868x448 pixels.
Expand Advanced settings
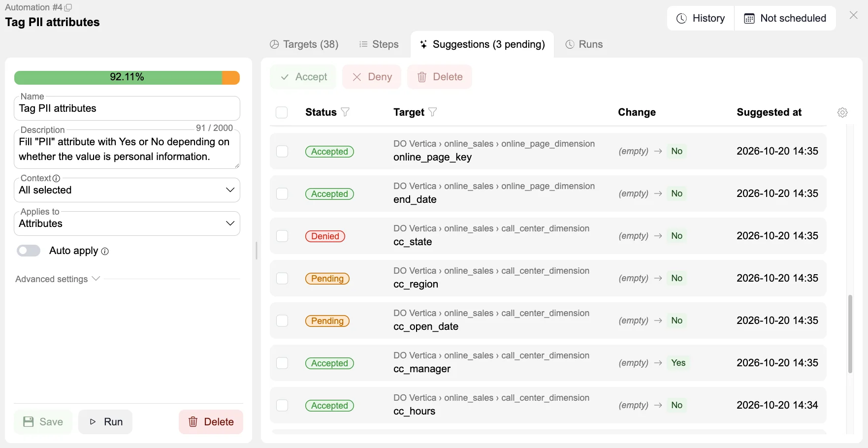(x=58, y=279)
